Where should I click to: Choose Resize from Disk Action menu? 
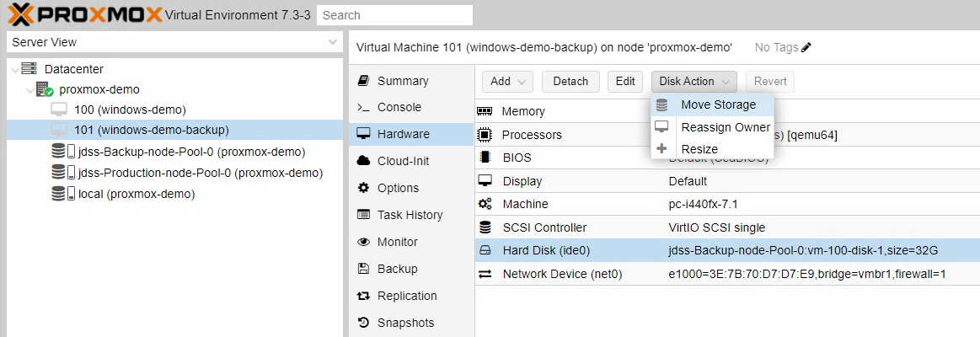tap(713, 149)
